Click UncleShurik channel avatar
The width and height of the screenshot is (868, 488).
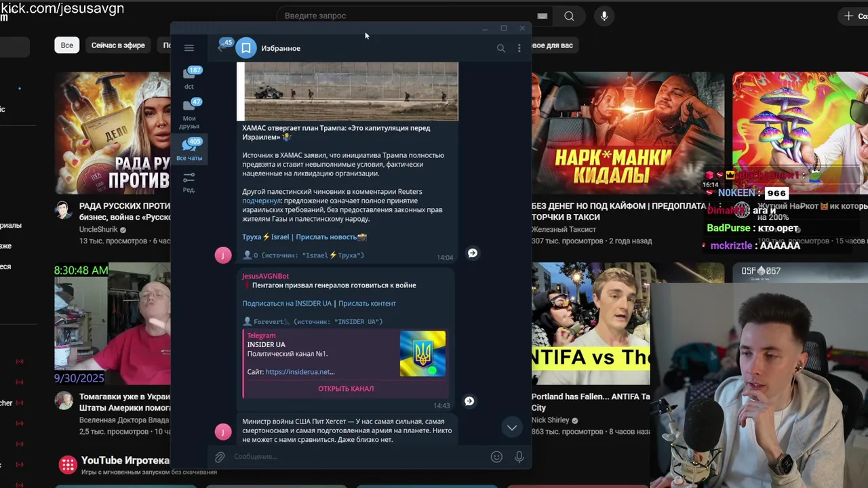click(64, 210)
